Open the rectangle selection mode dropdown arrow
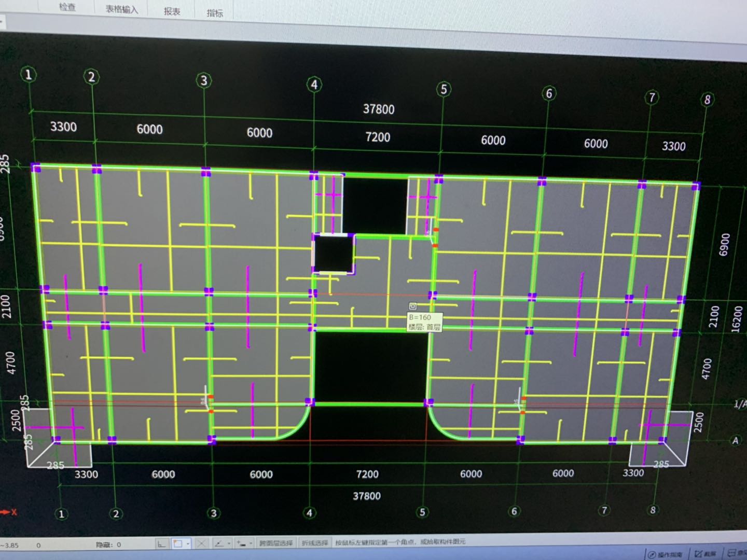747x560 pixels. click(x=187, y=543)
